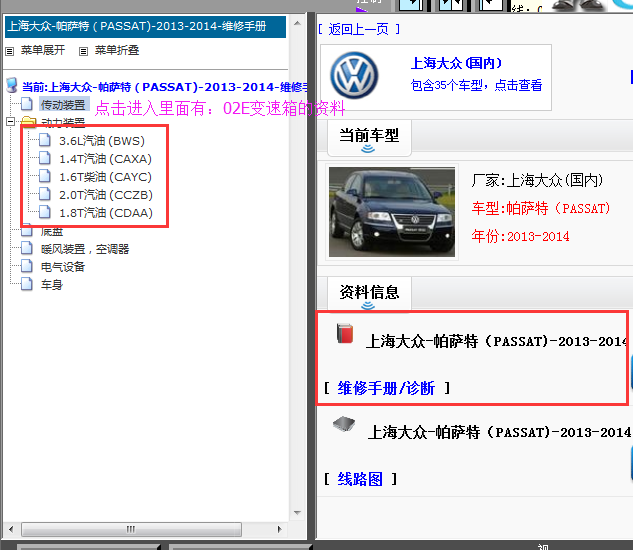Click 包含35个车型，点击查看 link
The height and width of the screenshot is (550, 633).
click(x=476, y=85)
